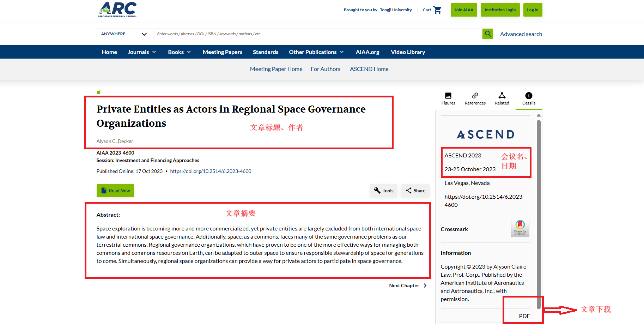Click the DOI link in the details panel
The width and height of the screenshot is (644, 324).
pos(484,200)
